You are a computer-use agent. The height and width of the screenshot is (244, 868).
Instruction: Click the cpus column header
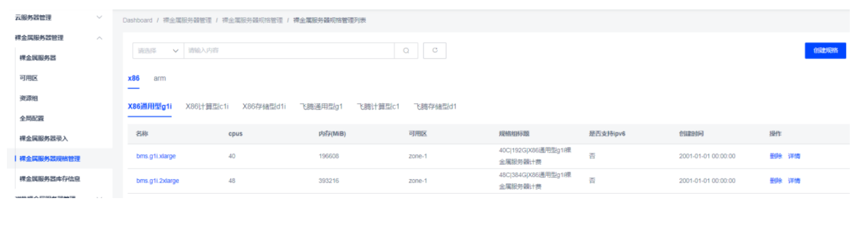235,134
